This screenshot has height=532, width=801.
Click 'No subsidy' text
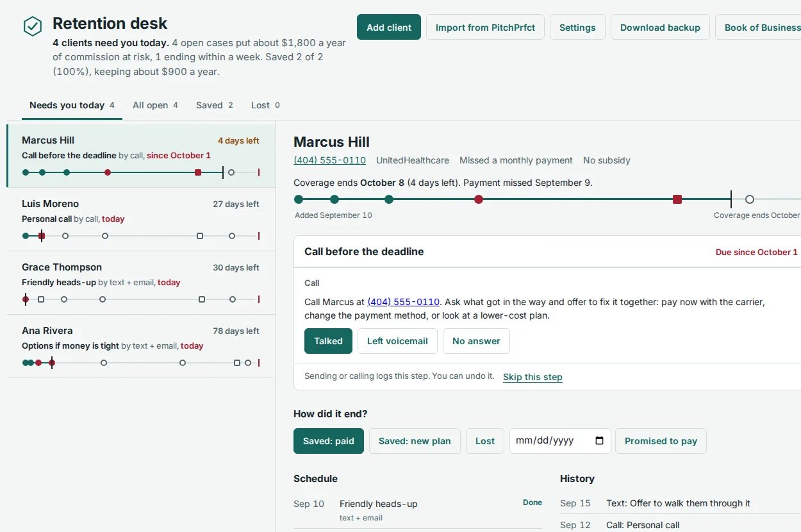607,160
